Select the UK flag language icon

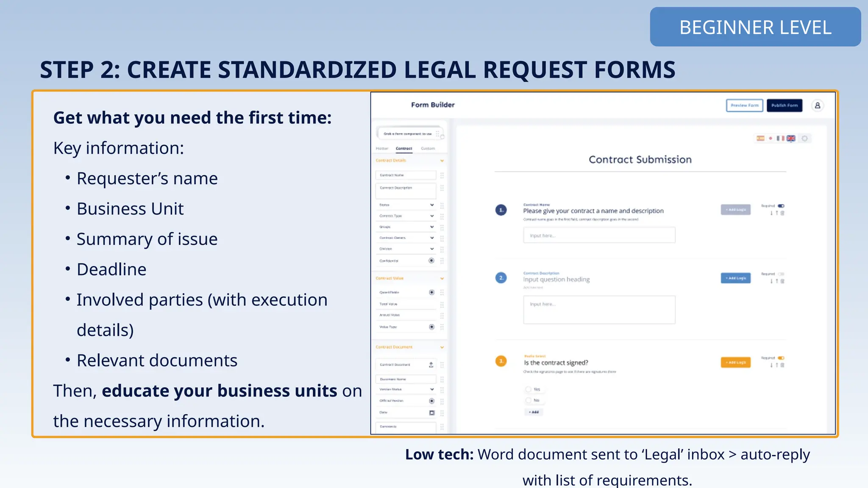pyautogui.click(x=791, y=139)
